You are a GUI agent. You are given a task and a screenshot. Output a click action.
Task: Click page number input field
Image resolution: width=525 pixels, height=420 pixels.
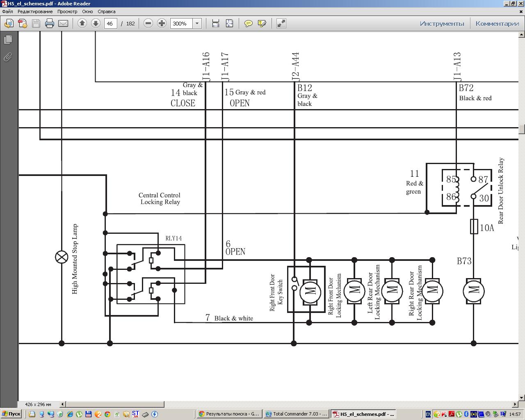pyautogui.click(x=111, y=23)
